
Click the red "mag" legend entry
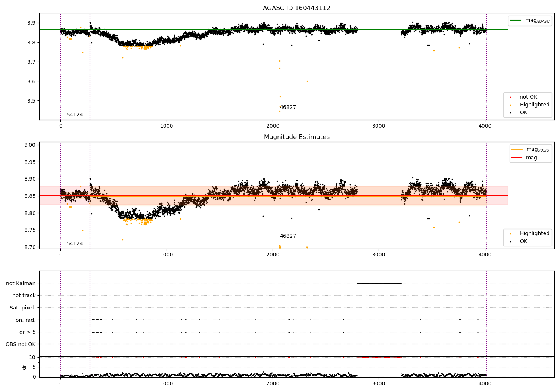525,158
